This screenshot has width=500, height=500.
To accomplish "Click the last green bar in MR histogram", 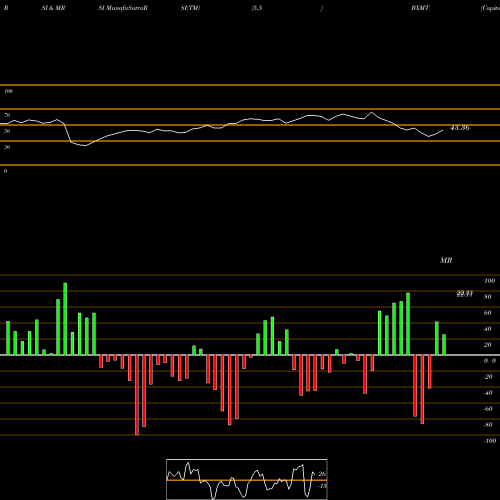I will [444, 345].
